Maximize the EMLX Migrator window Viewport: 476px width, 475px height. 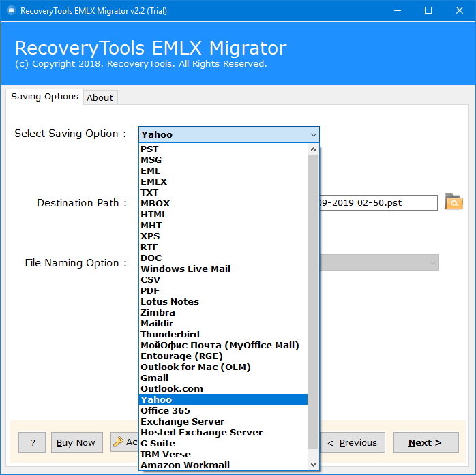point(428,11)
